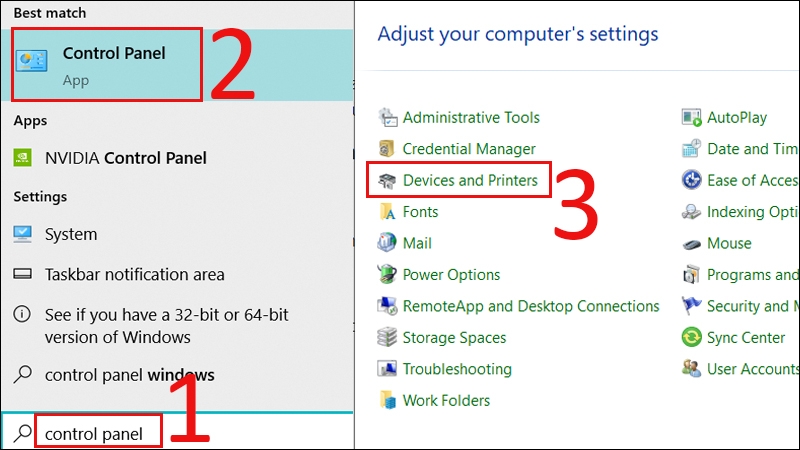Click the Storage Spaces icon

[x=388, y=337]
